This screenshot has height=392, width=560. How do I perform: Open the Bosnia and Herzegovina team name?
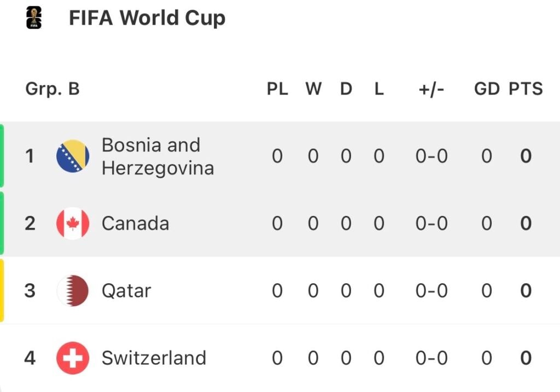(x=158, y=156)
